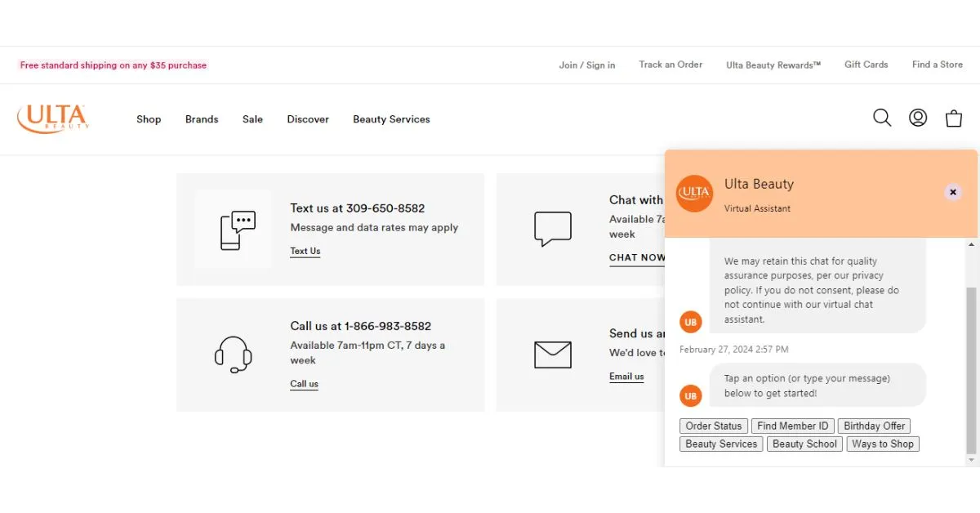
Task: Open Track an Order link
Action: [x=670, y=65]
